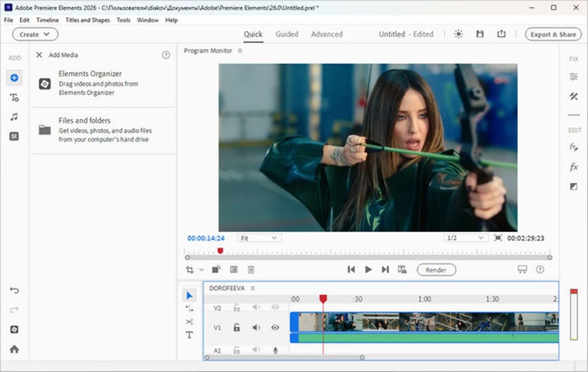Viewport: 588px width, 372px height.
Task: Open the Titles and Shapes menu
Action: (x=87, y=20)
